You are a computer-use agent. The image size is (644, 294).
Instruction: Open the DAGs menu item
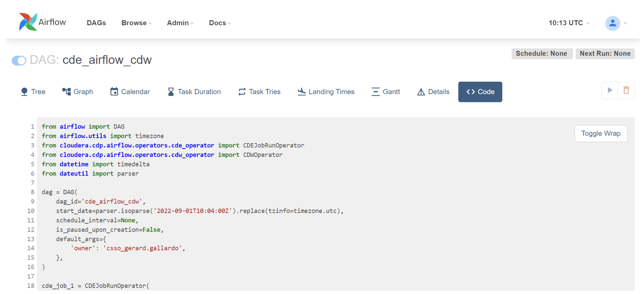[96, 23]
